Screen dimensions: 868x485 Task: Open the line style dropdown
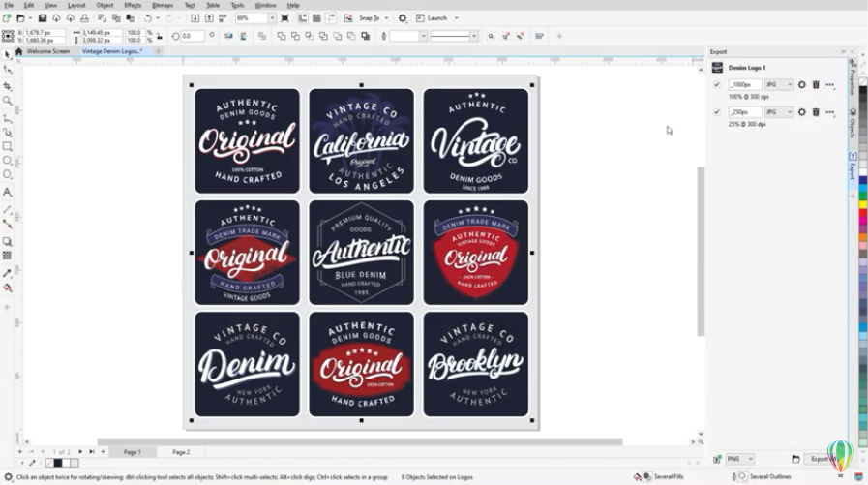tap(474, 36)
